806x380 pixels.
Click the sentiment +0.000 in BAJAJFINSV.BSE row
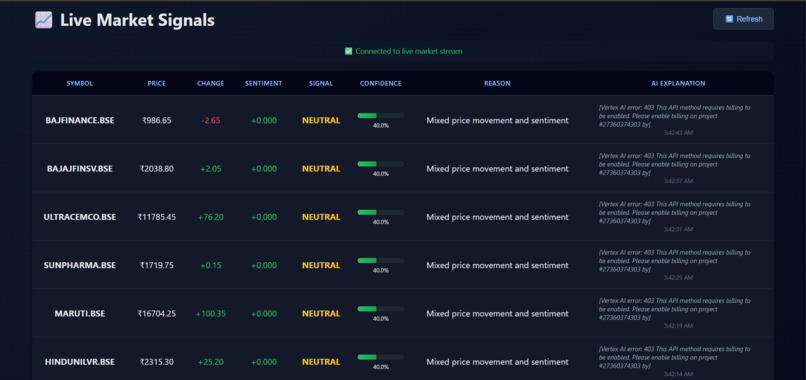[264, 169]
